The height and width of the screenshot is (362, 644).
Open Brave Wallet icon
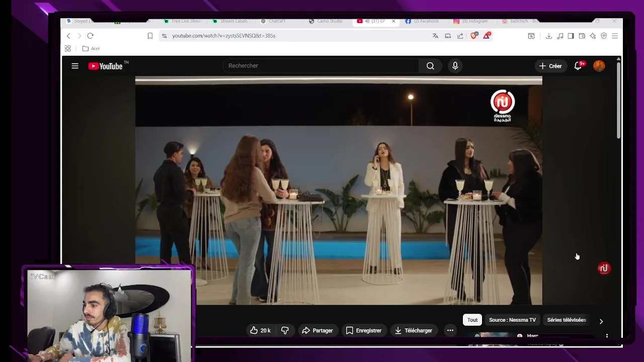point(582,36)
